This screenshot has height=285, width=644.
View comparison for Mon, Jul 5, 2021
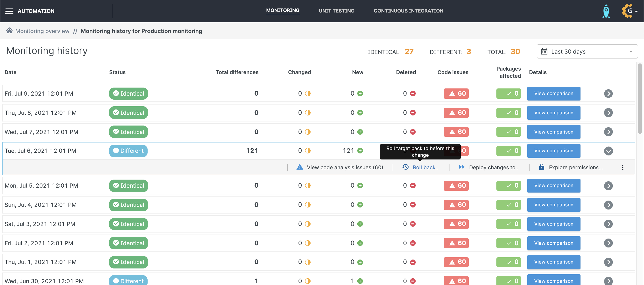[553, 186]
